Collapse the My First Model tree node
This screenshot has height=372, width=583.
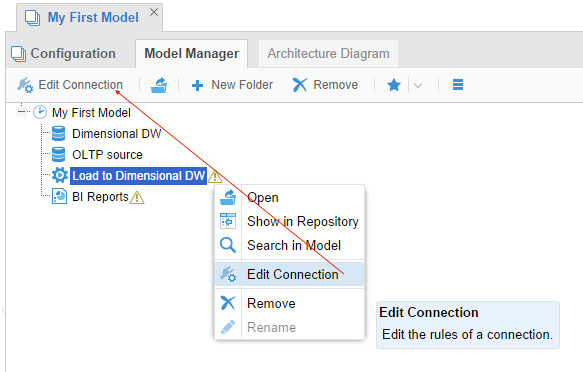(22, 111)
